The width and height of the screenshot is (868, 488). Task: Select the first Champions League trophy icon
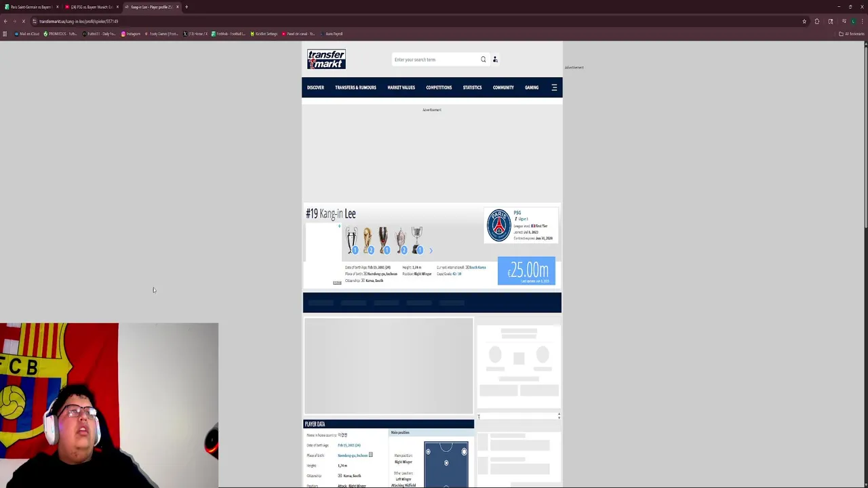coord(351,241)
